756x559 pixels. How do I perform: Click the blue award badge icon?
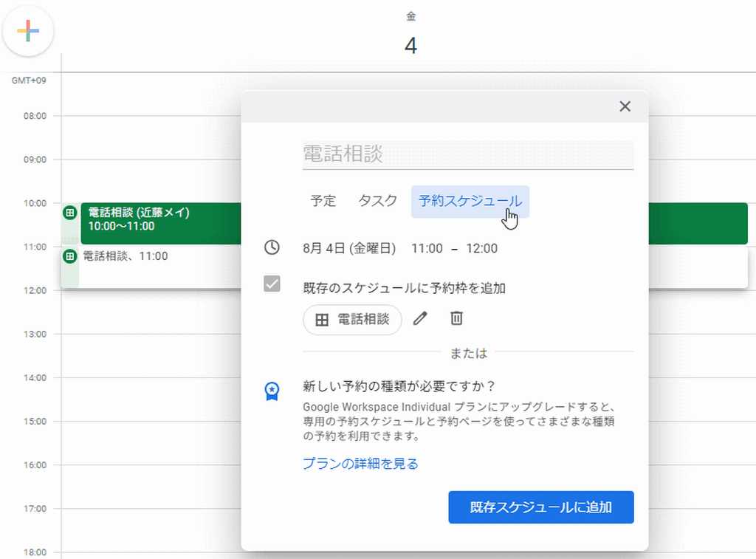click(272, 391)
